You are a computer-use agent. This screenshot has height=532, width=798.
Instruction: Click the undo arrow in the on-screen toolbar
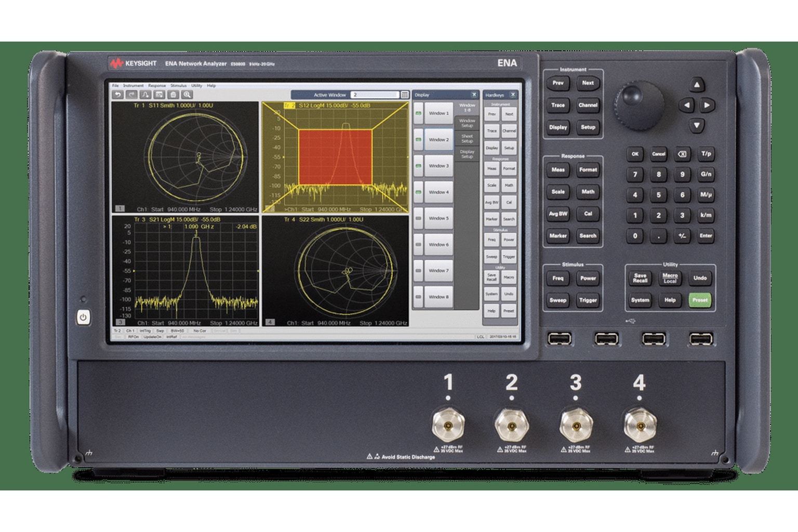tap(118, 95)
